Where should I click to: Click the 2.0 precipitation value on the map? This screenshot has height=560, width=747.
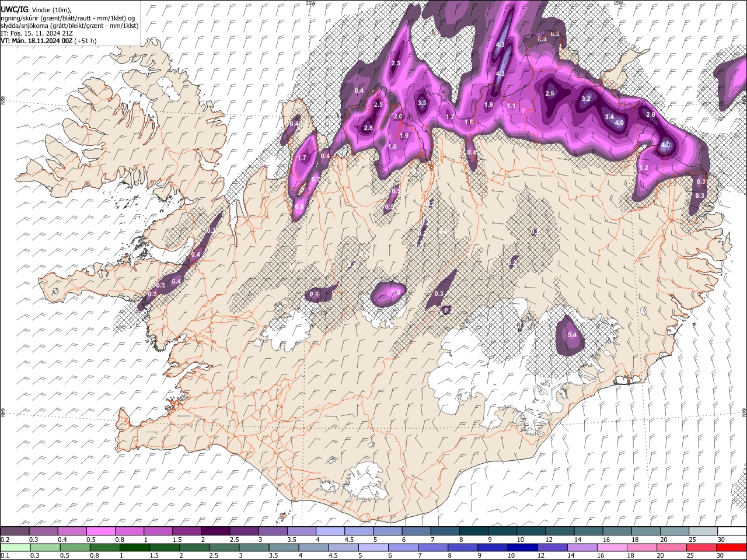[x=398, y=117]
